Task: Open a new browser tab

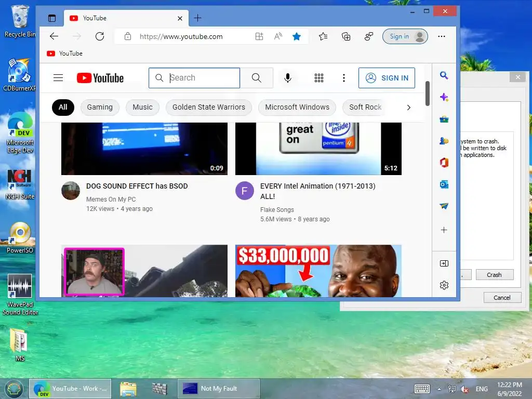Action: coord(197,18)
